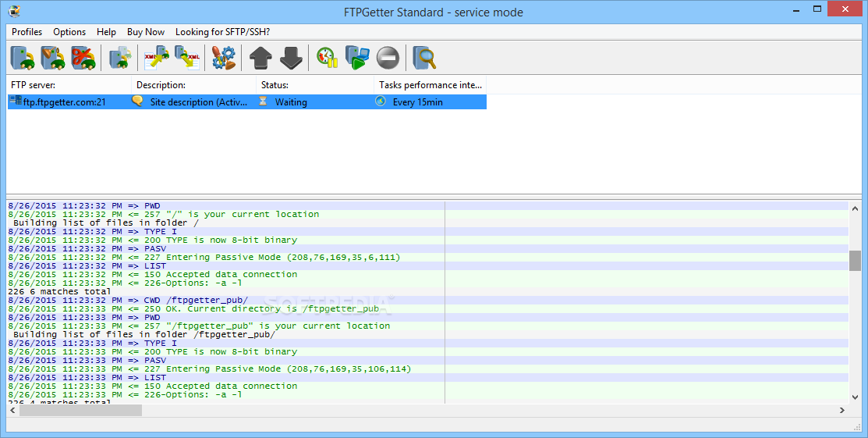Open the Profiles menu
868x438 pixels.
coord(27,31)
